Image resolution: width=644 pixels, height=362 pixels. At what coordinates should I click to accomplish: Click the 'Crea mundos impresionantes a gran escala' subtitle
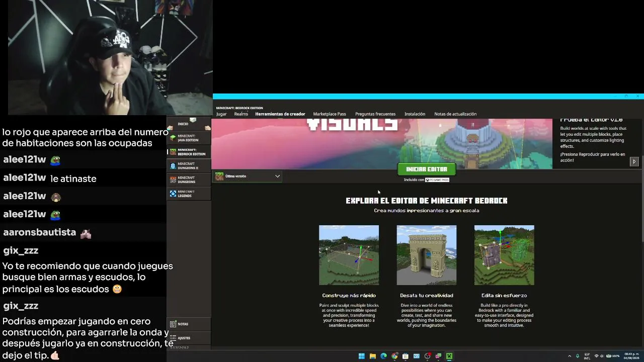click(x=427, y=211)
